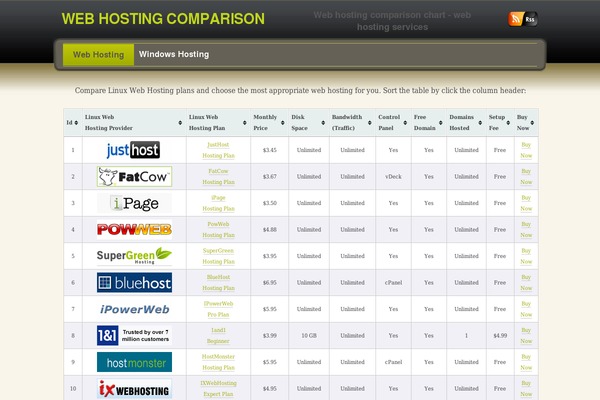
Task: Sort by Setup Fee arrows
Action: coord(508,122)
